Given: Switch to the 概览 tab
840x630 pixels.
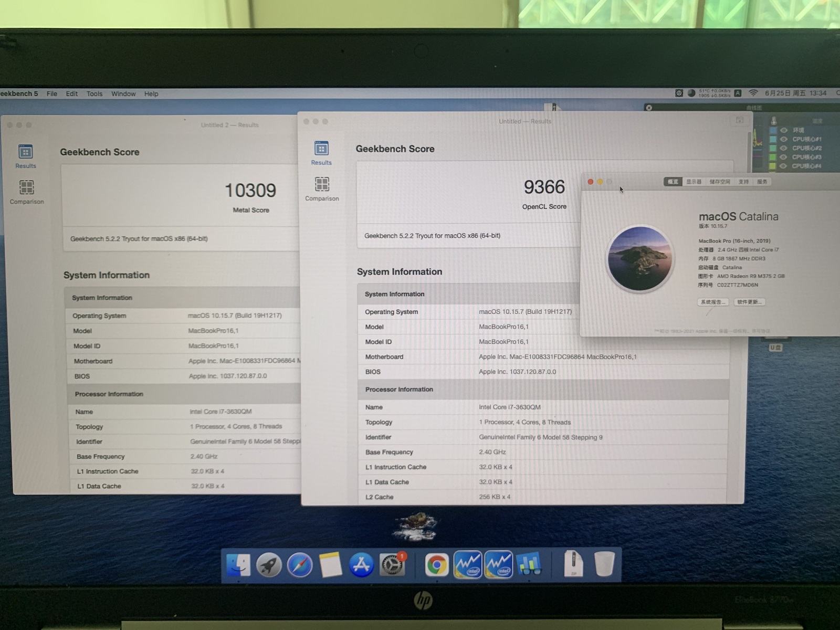Looking at the screenshot, I should click(x=673, y=182).
